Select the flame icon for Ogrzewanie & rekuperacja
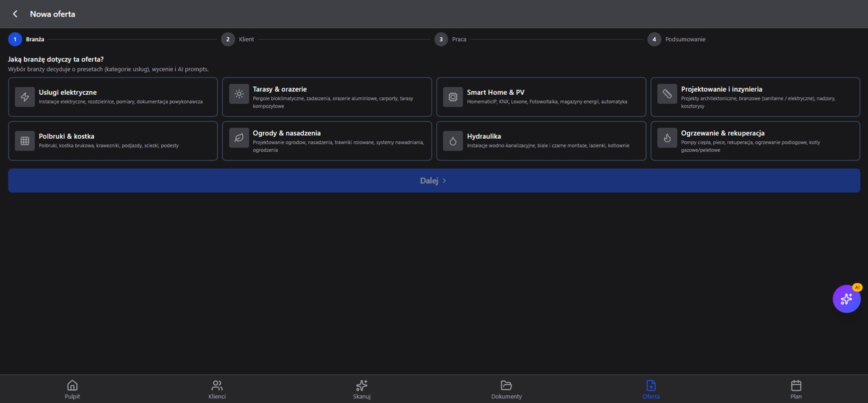Image resolution: width=868 pixels, height=403 pixels. tap(667, 138)
